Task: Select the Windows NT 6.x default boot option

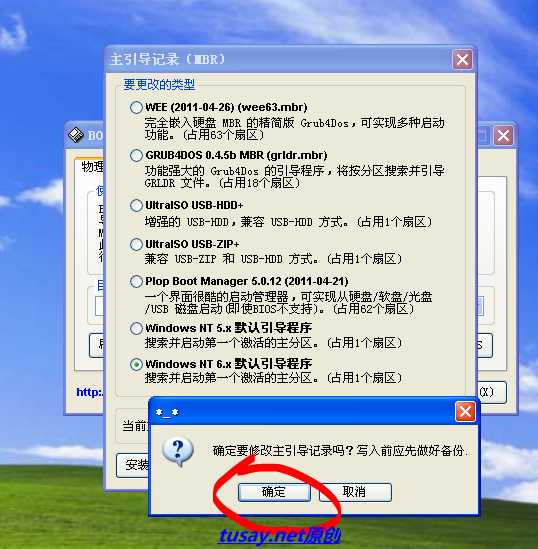Action: point(136,364)
